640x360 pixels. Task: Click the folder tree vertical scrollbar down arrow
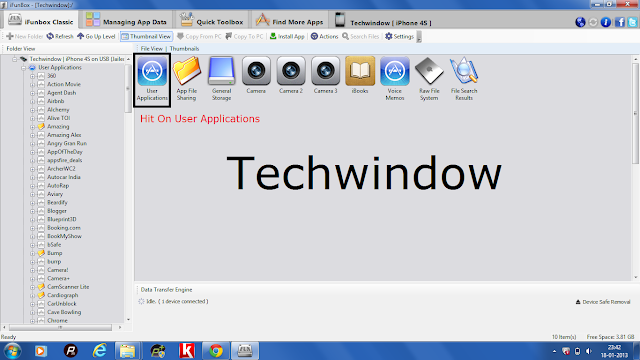click(x=129, y=320)
